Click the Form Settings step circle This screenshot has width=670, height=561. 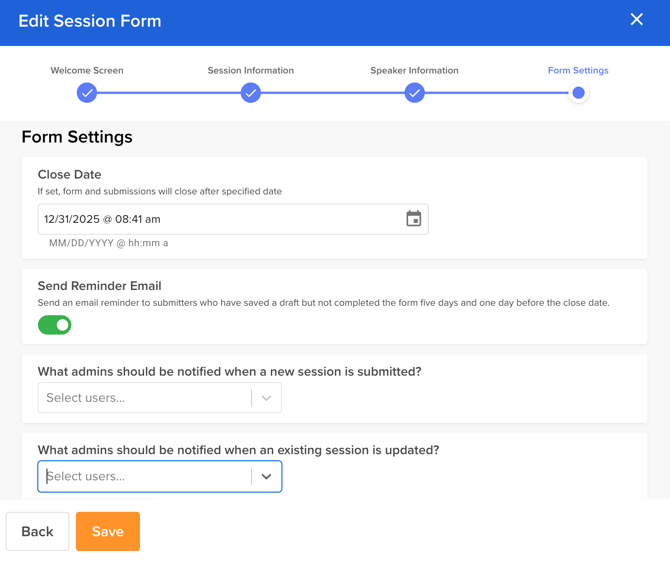tap(578, 93)
